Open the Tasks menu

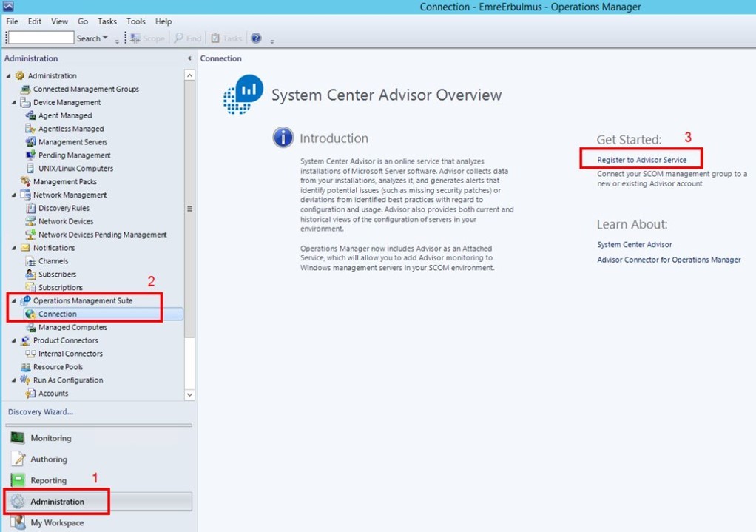coord(107,21)
